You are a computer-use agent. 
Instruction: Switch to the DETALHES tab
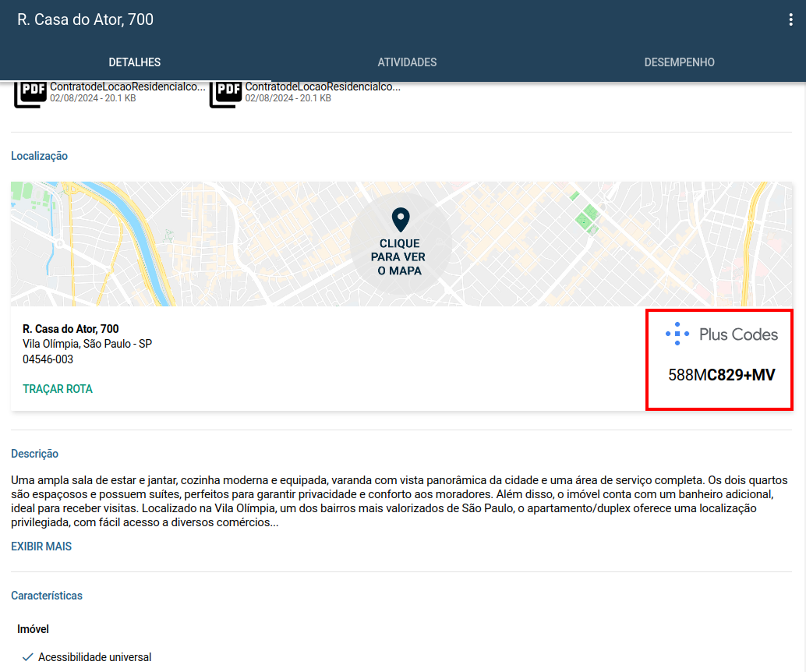135,62
